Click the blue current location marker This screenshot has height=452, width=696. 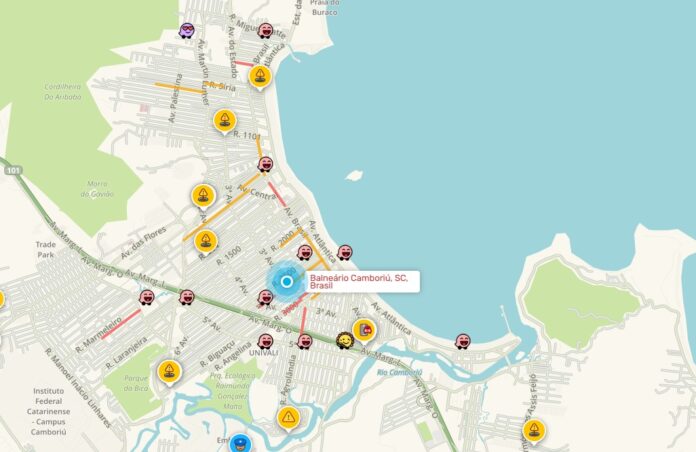[x=287, y=281]
